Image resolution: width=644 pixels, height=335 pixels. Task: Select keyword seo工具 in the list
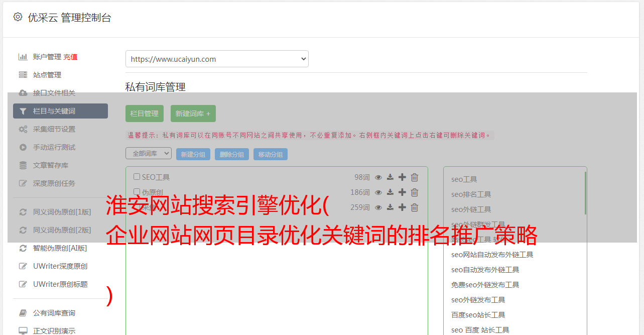[x=464, y=179]
